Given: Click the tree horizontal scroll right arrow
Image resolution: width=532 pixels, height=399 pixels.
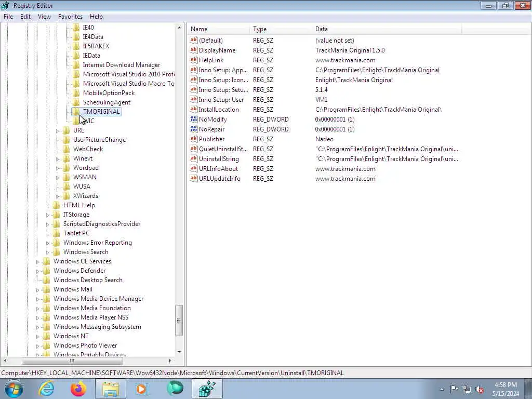Looking at the screenshot, I should click(x=170, y=361).
